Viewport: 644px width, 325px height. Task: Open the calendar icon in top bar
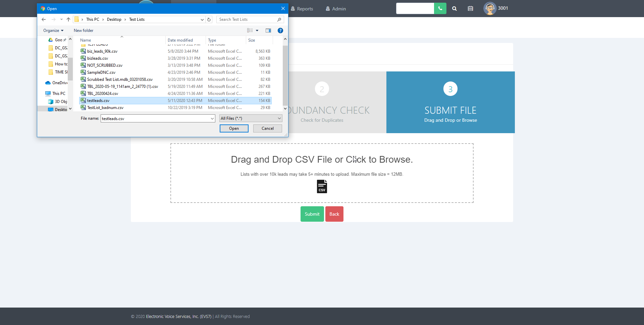tap(471, 9)
